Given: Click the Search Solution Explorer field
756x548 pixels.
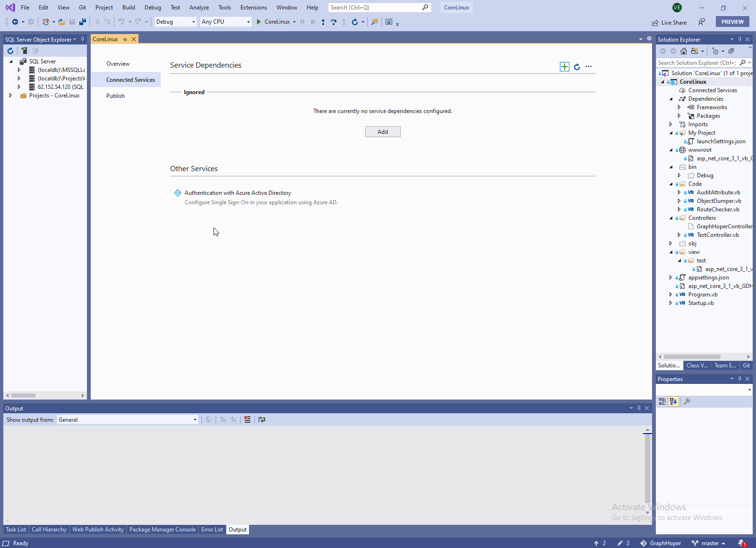Looking at the screenshot, I should 704,63.
